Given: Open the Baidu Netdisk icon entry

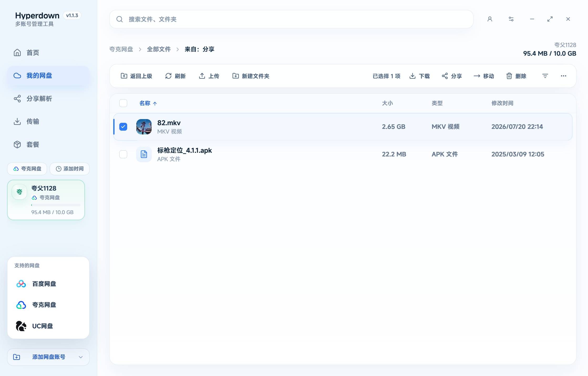Looking at the screenshot, I should pos(21,284).
